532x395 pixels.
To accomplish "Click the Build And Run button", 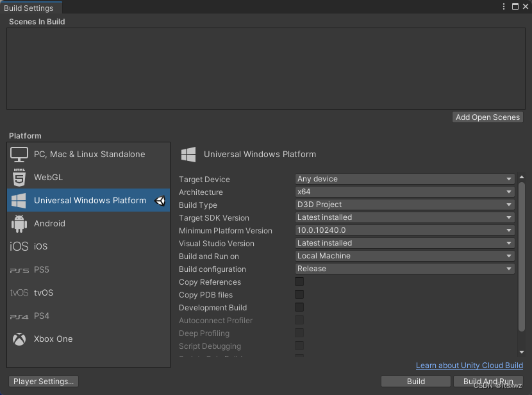I will [x=488, y=381].
